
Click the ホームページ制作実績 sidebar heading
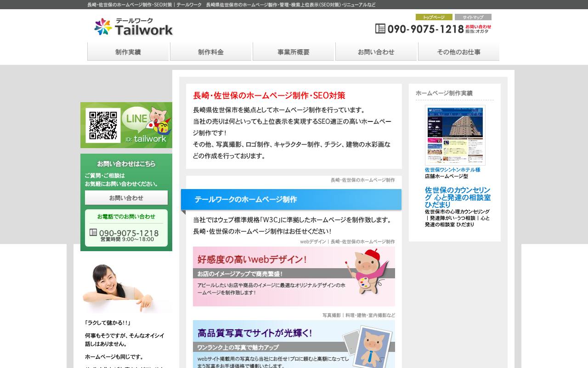coord(444,93)
